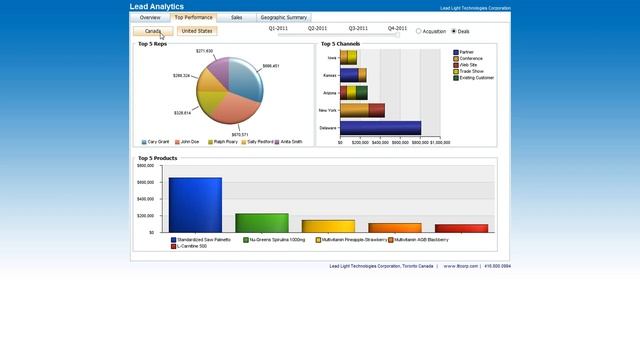Click Arizona's green Existing Customer bar segment
Image resolution: width=640 pixels, height=360 pixels.
[362, 93]
